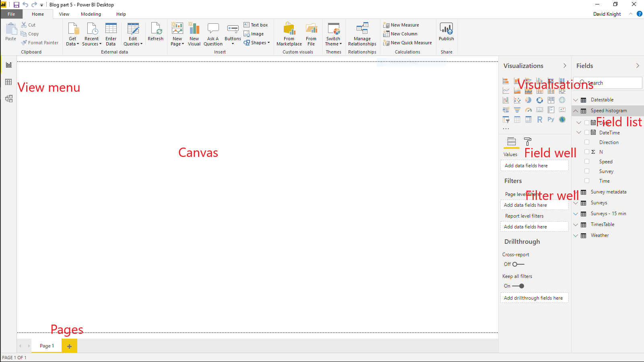Select the pie chart visual

(528, 100)
